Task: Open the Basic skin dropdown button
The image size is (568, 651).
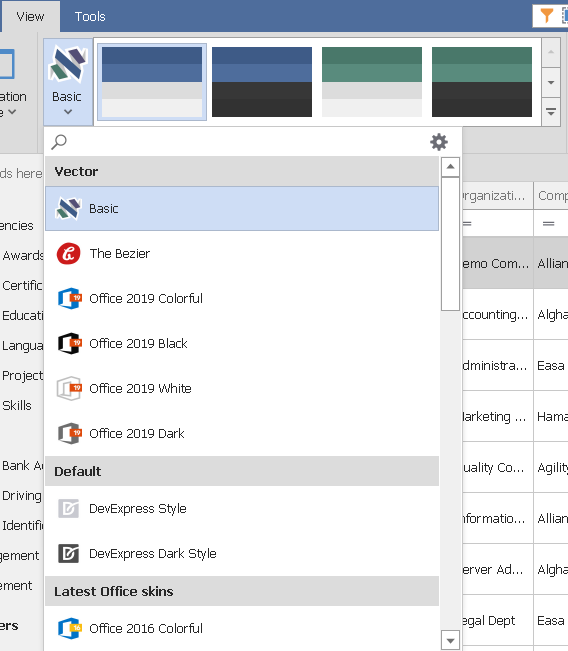Action: [x=68, y=82]
